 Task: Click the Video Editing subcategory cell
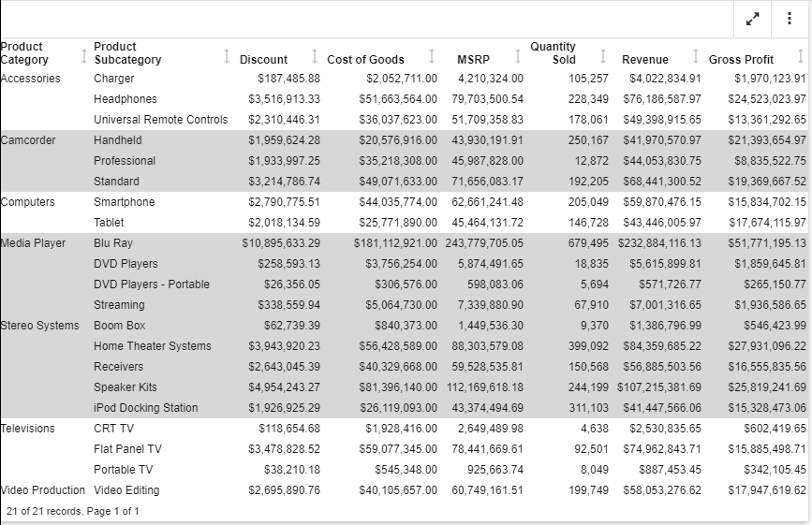pos(126,490)
